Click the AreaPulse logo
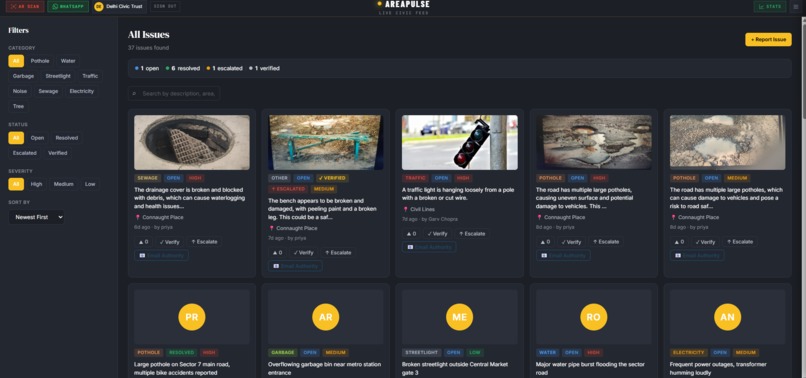Viewport: 806px width, 378px height. pyautogui.click(x=404, y=7)
